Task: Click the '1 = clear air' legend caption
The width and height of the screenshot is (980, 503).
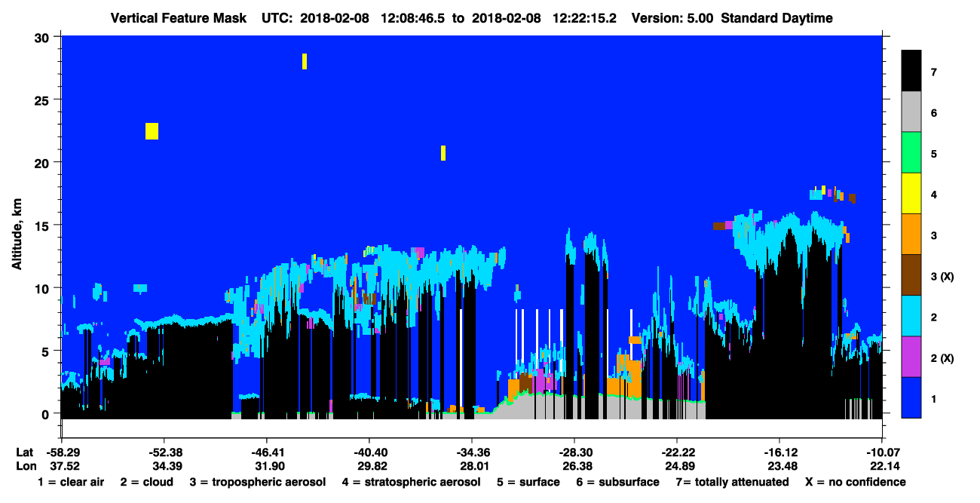Action: tap(70, 482)
